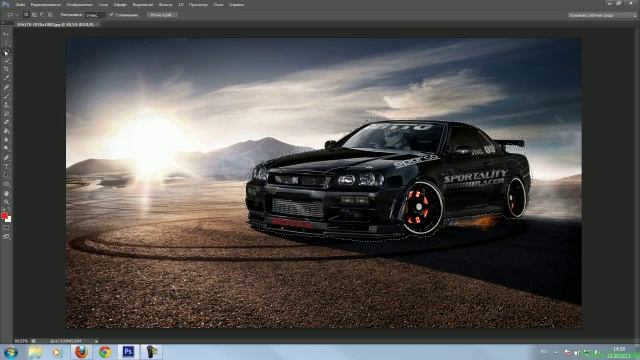Screen dimensions: 640x360
Task: Click Add to Selection mode in options bar
Action: 34,15
